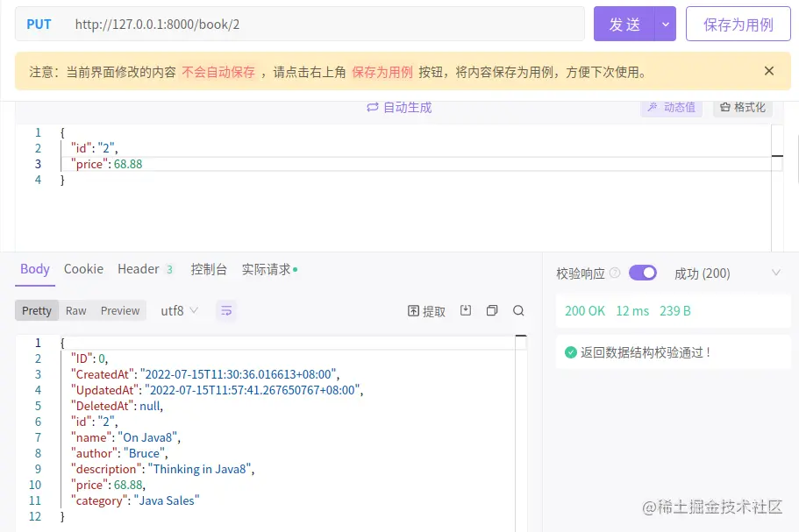Toggle the 校验响应 switch
The image size is (799, 532).
[x=643, y=273]
